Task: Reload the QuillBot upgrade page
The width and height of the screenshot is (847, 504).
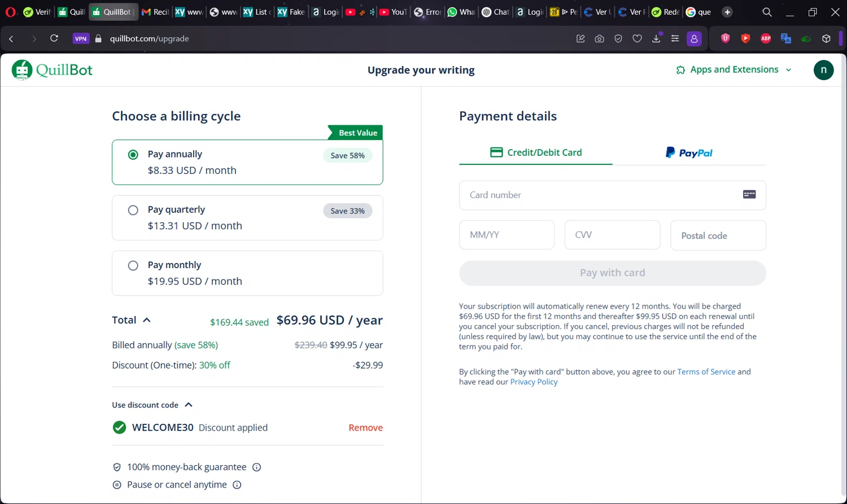Action: pos(54,38)
